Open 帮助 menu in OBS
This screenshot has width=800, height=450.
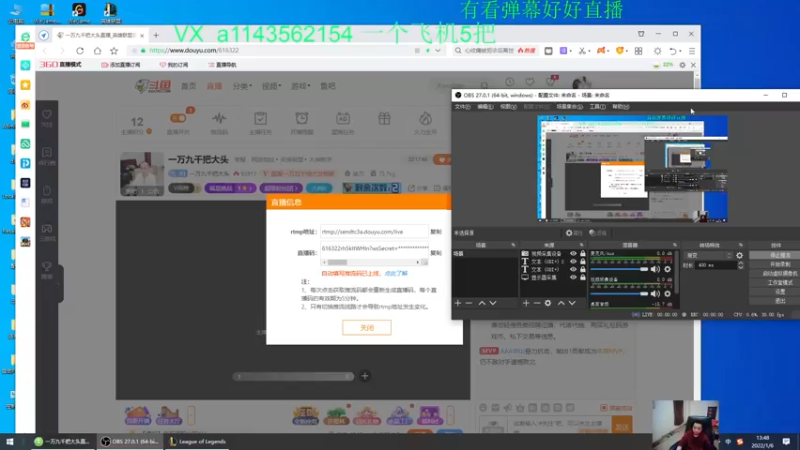[x=620, y=107]
